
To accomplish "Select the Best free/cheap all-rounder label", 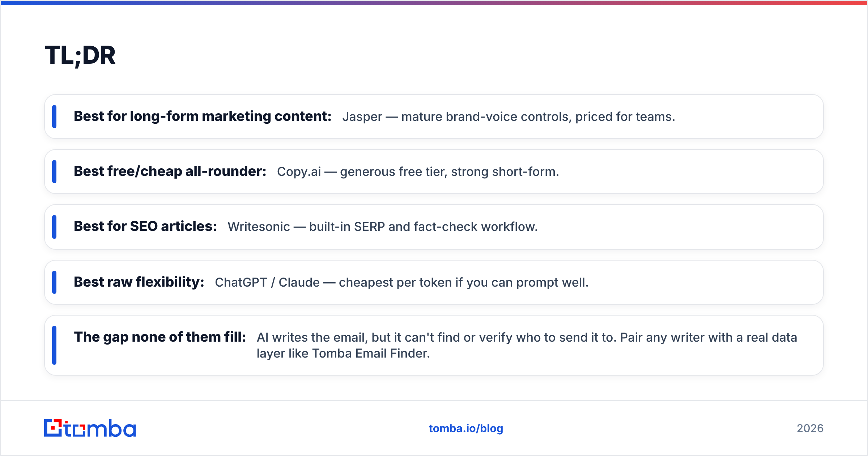I will [x=170, y=172].
